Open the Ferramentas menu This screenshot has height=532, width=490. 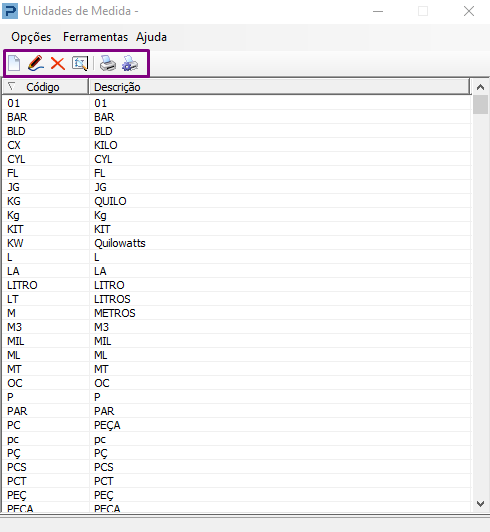click(95, 37)
